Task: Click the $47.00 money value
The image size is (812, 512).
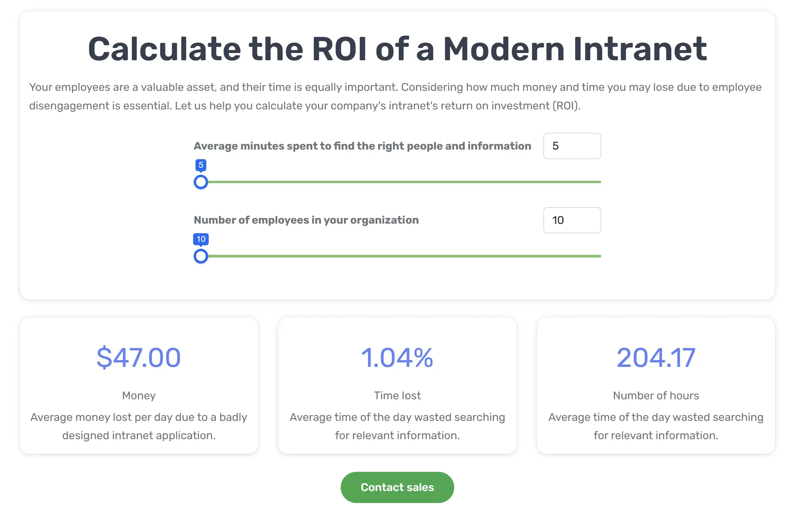Action: pyautogui.click(x=139, y=357)
